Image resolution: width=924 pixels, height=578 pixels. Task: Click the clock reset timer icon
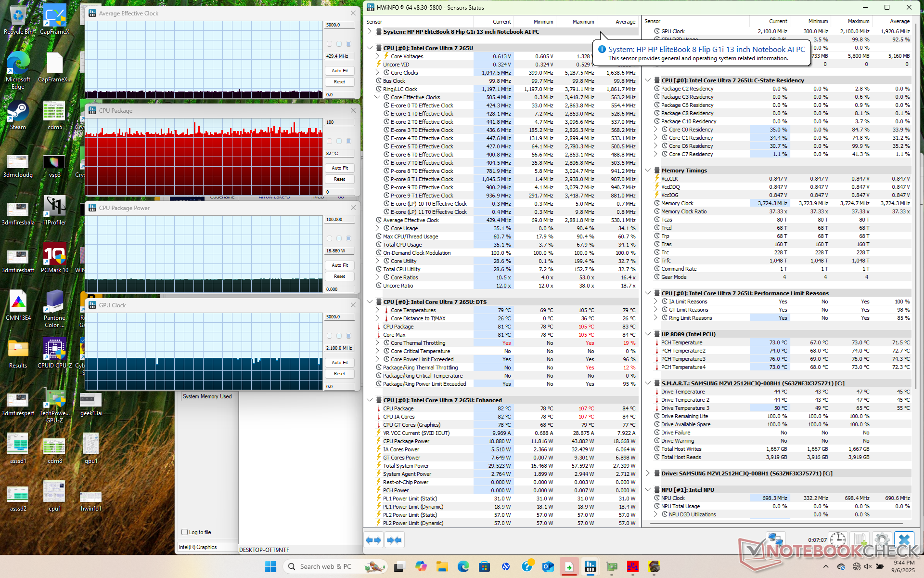tap(838, 540)
